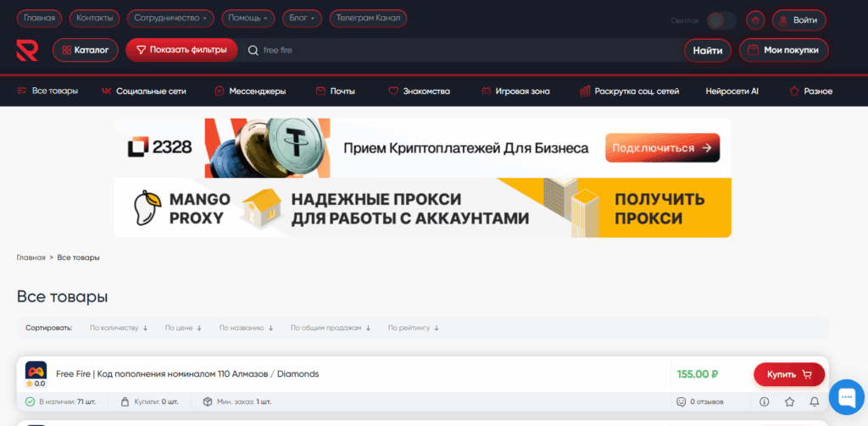The image size is (868, 426).
Task: Click the Найти search button
Action: (708, 50)
